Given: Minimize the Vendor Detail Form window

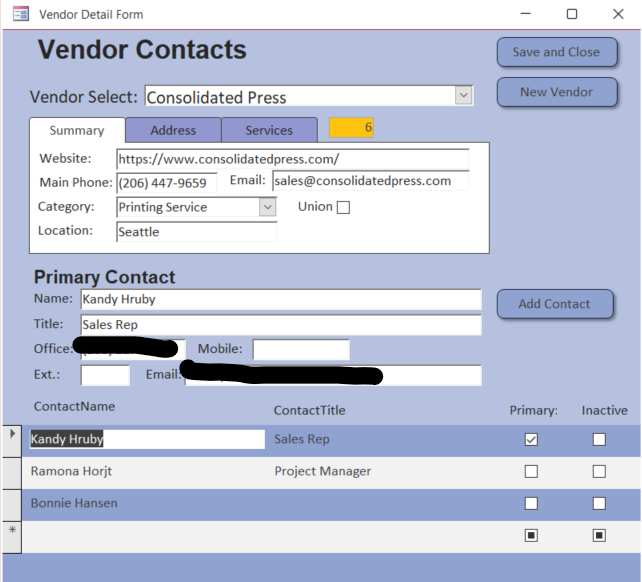Looking at the screenshot, I should tap(525, 14).
